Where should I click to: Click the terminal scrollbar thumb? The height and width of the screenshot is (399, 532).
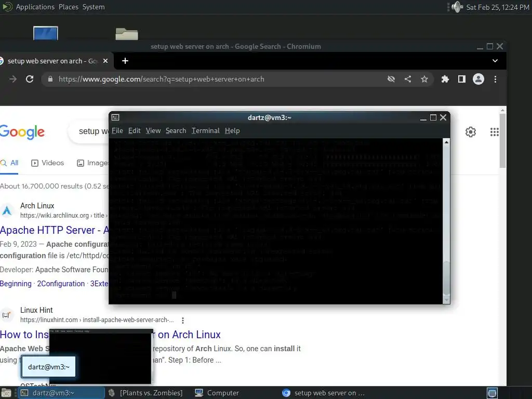[446, 277]
